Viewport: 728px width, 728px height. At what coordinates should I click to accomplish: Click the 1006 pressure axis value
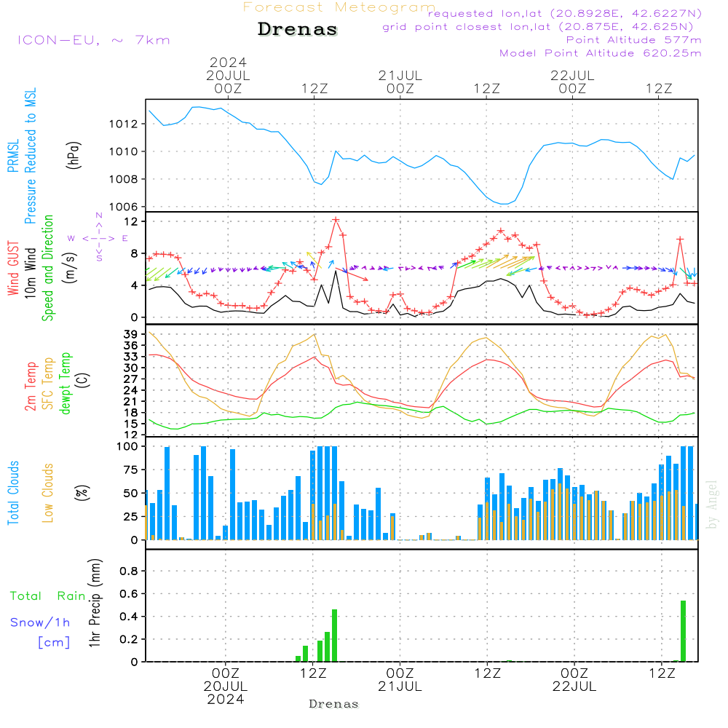[123, 207]
